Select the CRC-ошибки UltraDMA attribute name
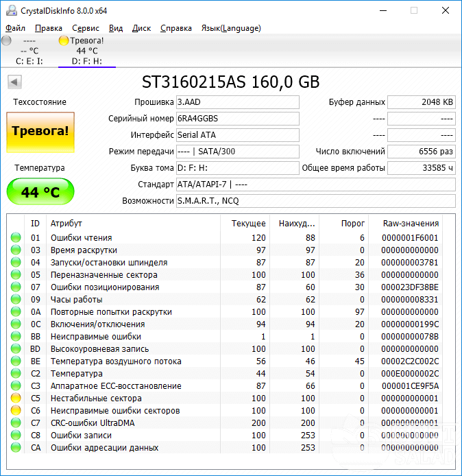The height and width of the screenshot is (476, 462). (x=93, y=423)
